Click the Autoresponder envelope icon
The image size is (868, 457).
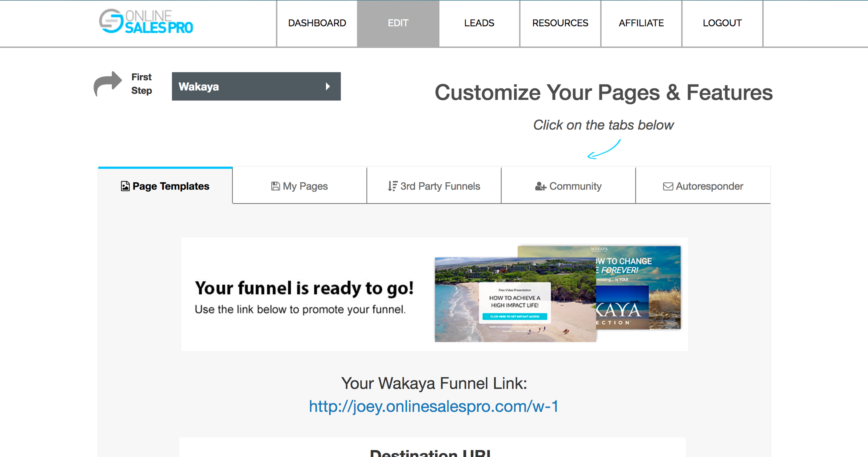coord(667,186)
